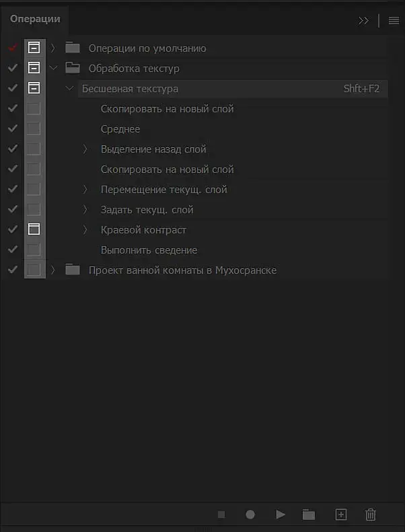Collapse panel with double-arrow icon
The height and width of the screenshot is (532, 405).
(x=364, y=20)
